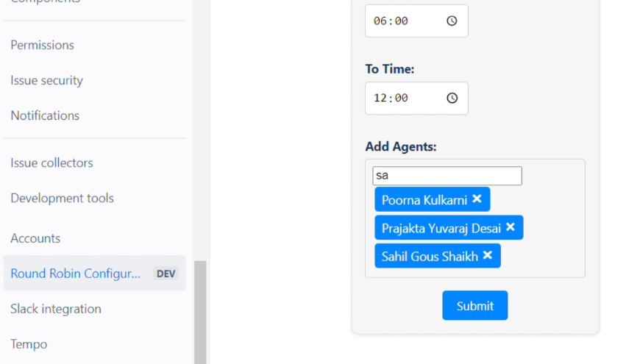Open Permissions settings page
Viewport: 640px width, 364px height.
(x=42, y=45)
